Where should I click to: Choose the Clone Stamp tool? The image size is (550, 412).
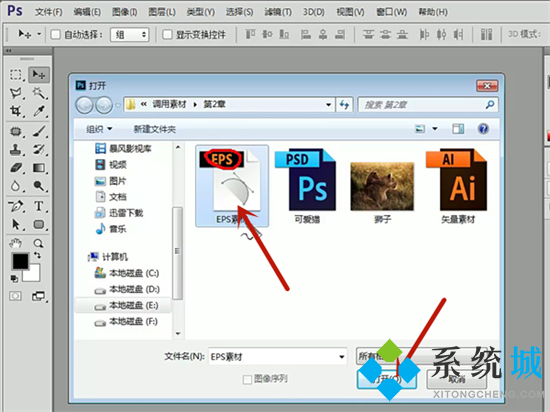click(15, 150)
